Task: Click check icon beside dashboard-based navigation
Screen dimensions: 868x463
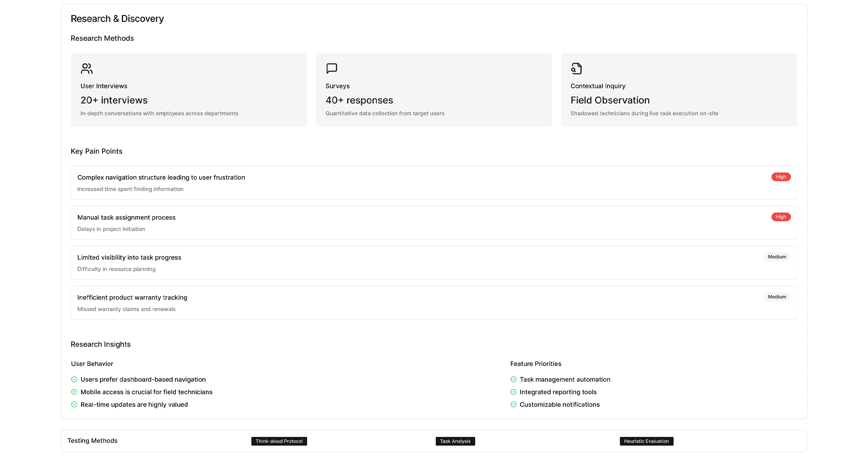Action: click(x=74, y=379)
